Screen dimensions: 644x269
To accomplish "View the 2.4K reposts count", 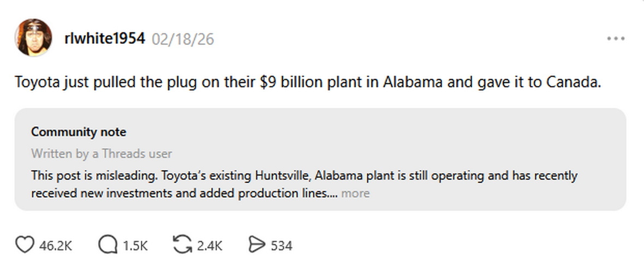I will pos(210,246).
